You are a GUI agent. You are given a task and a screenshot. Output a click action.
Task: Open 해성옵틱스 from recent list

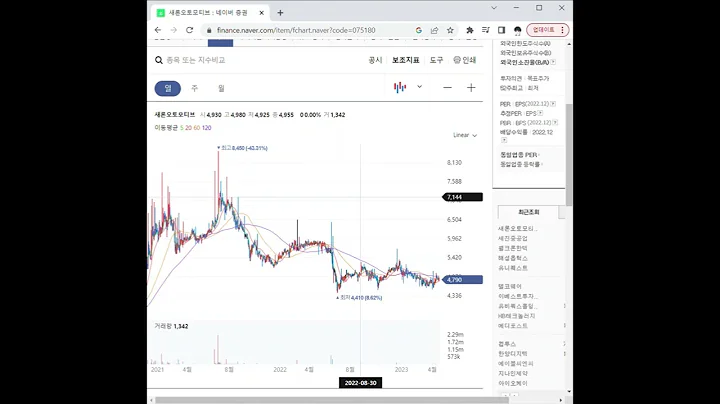point(513,258)
